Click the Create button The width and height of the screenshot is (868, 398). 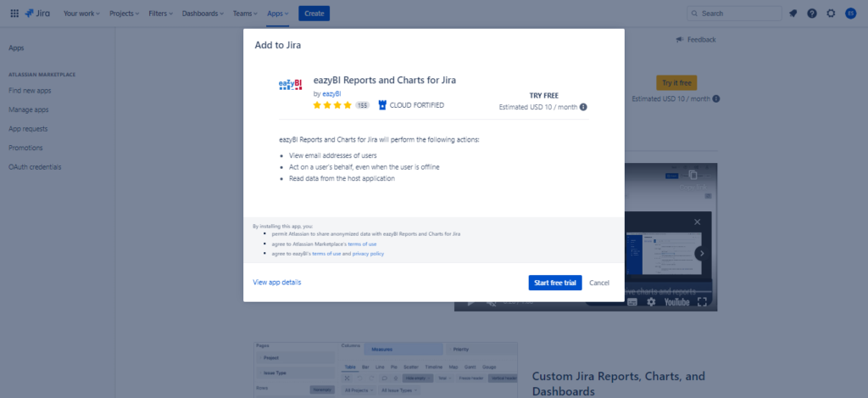[x=314, y=14]
